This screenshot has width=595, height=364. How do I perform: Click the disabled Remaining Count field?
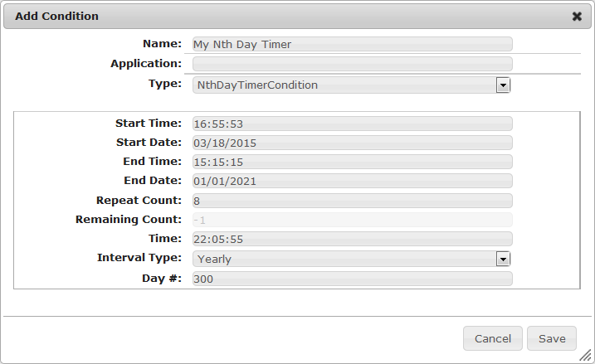coord(352,220)
